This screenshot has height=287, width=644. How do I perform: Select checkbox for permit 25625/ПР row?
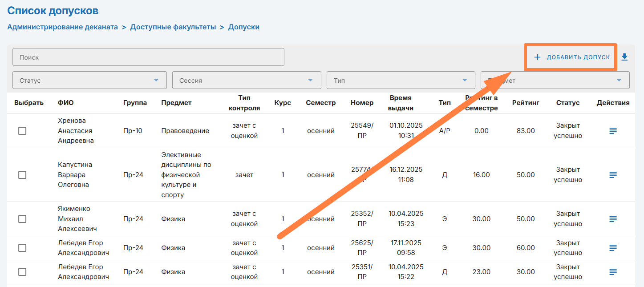[22, 248]
